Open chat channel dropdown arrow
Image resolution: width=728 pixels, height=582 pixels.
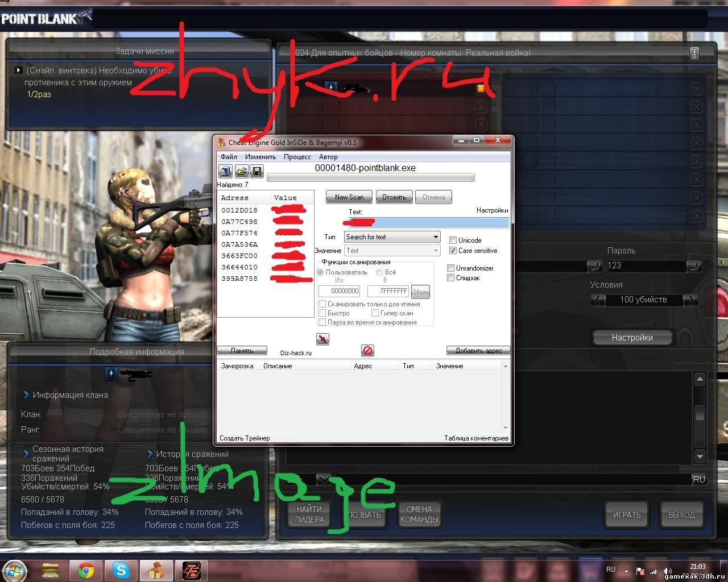pyautogui.click(x=324, y=479)
